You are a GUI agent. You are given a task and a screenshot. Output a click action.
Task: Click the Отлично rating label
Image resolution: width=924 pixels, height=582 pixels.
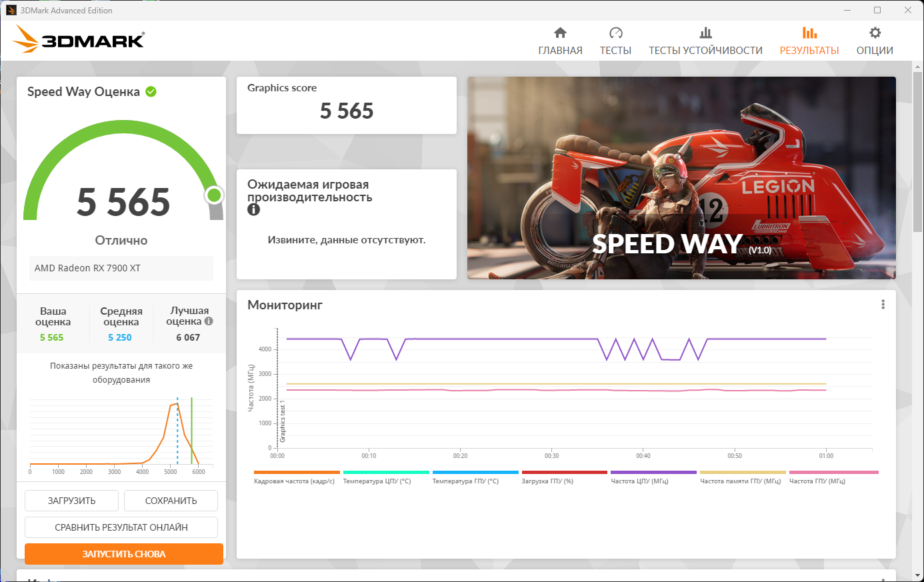tap(121, 240)
